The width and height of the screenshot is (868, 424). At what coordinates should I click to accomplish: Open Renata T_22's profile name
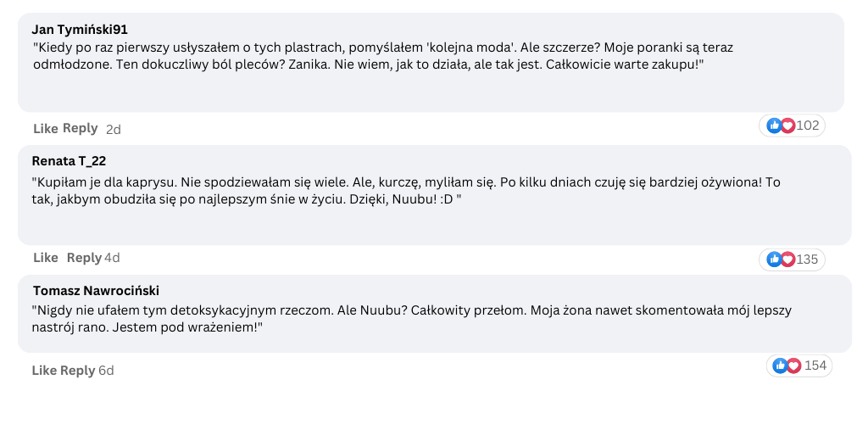click(69, 161)
